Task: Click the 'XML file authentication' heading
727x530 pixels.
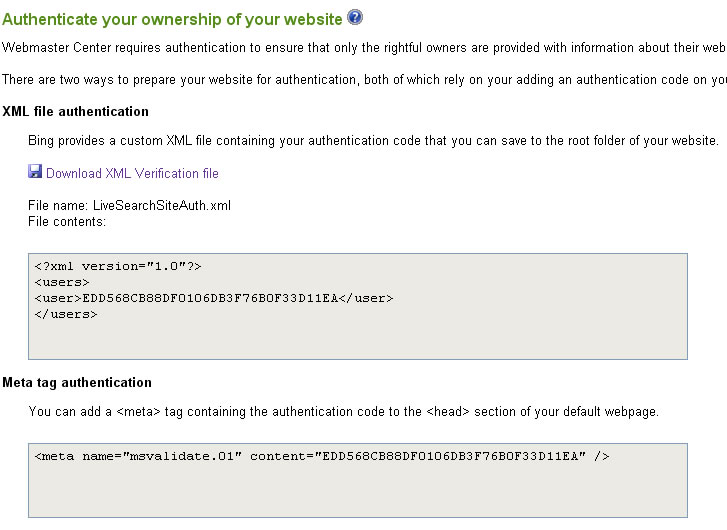Action: (76, 112)
